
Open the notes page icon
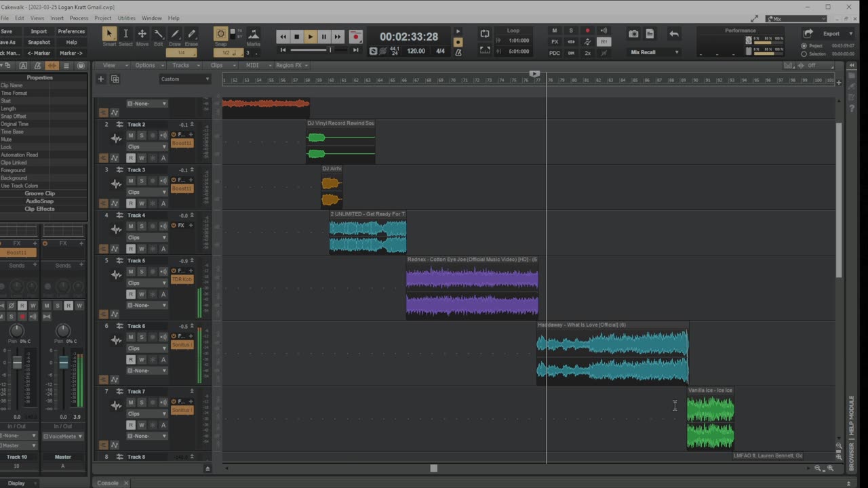650,34
